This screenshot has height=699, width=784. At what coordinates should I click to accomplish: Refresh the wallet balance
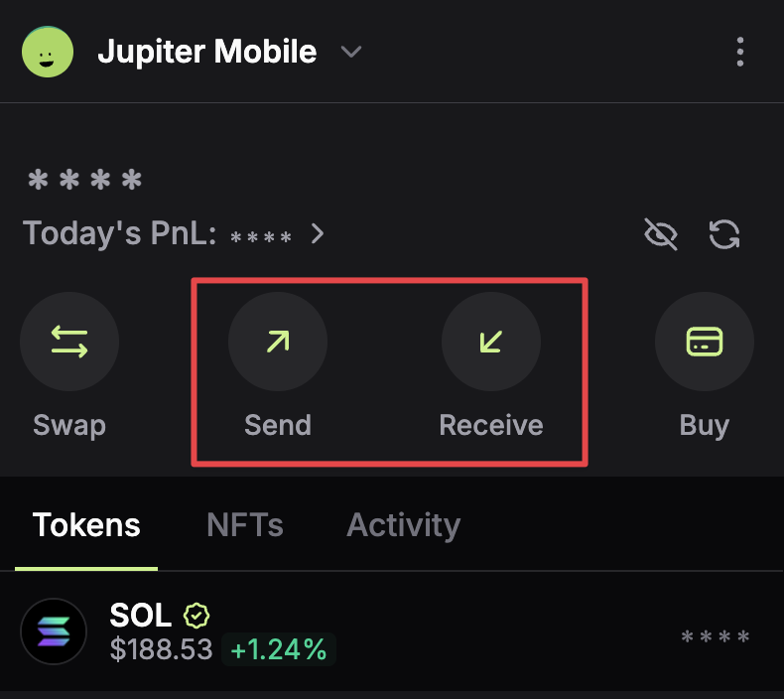tap(724, 234)
